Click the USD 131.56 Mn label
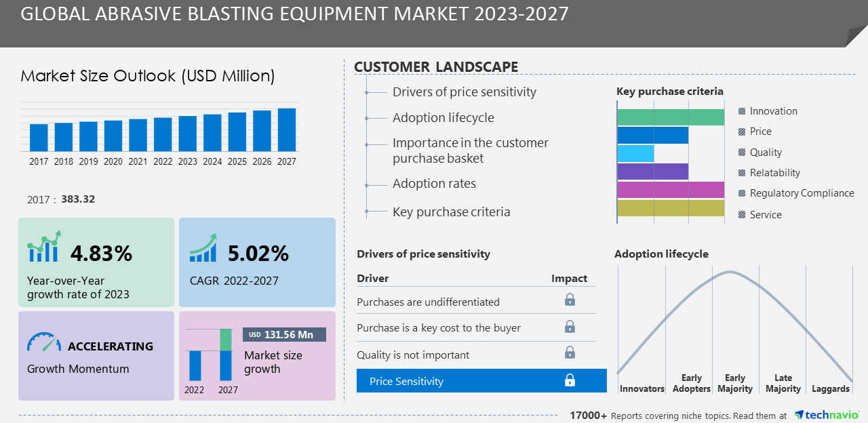The image size is (868, 423). pyautogui.click(x=284, y=335)
